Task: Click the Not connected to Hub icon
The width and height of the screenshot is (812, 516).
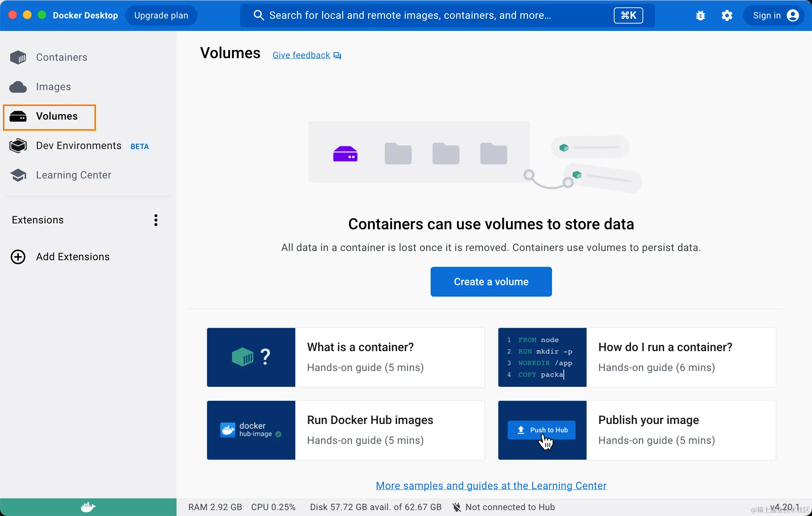Action: [x=456, y=507]
